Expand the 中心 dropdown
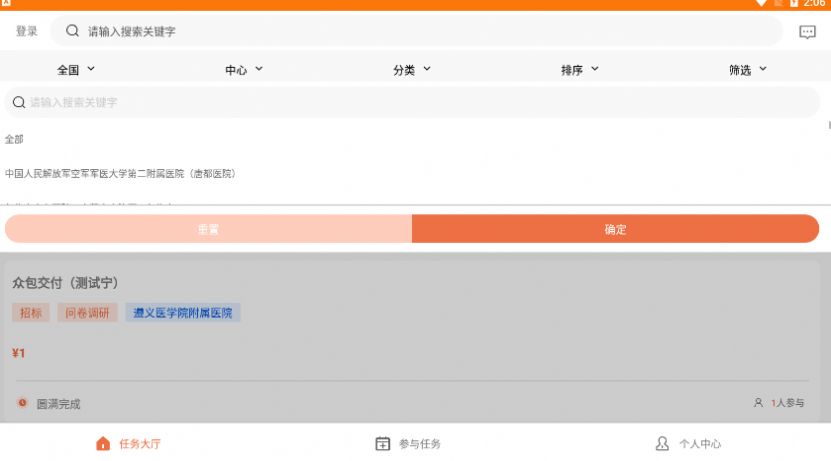Viewport: 831px width, 461px height. (x=244, y=69)
